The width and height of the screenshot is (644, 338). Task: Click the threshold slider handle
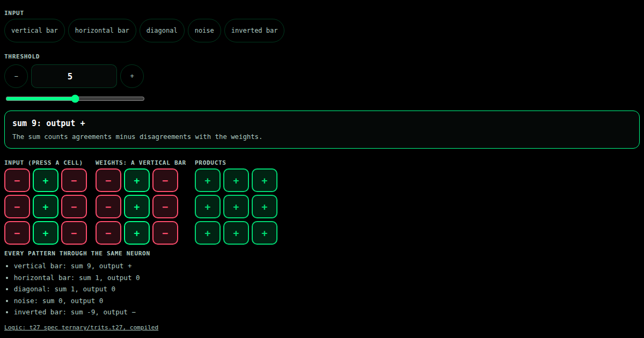coord(75,99)
